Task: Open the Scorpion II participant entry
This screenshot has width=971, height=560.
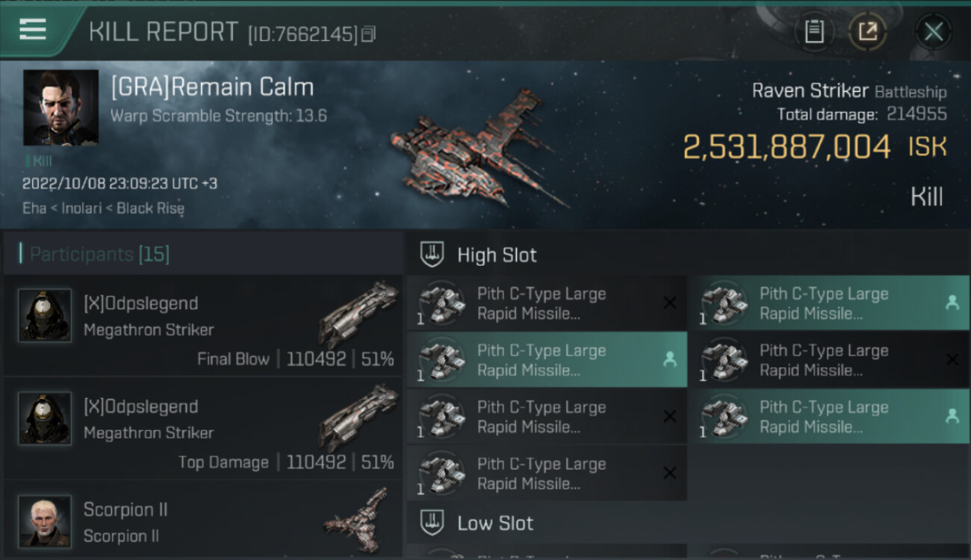Action: [203, 523]
